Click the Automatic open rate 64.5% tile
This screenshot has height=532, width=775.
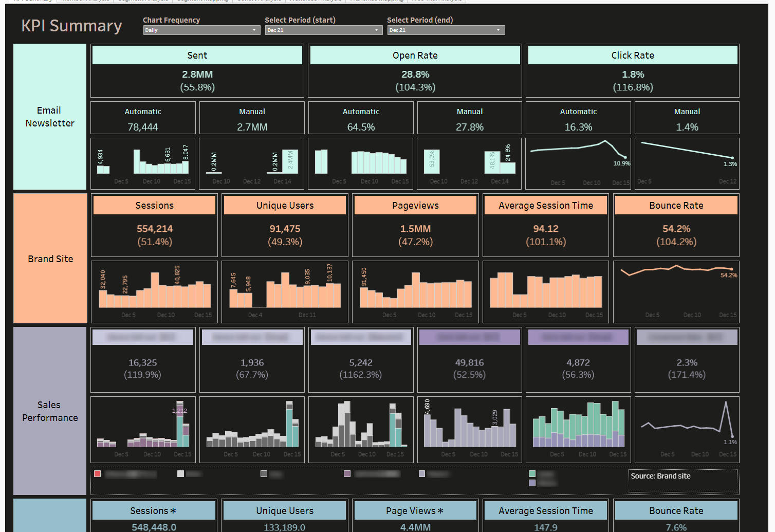pyautogui.click(x=361, y=127)
